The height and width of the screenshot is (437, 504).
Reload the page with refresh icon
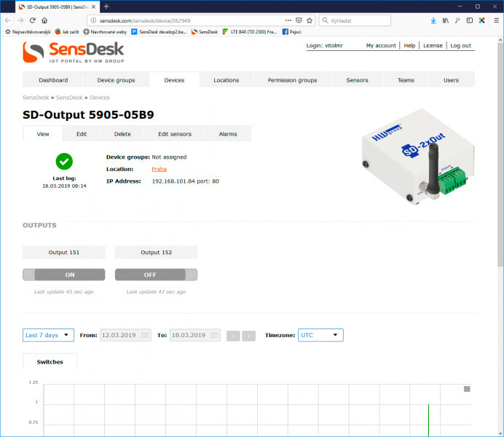[33, 20]
